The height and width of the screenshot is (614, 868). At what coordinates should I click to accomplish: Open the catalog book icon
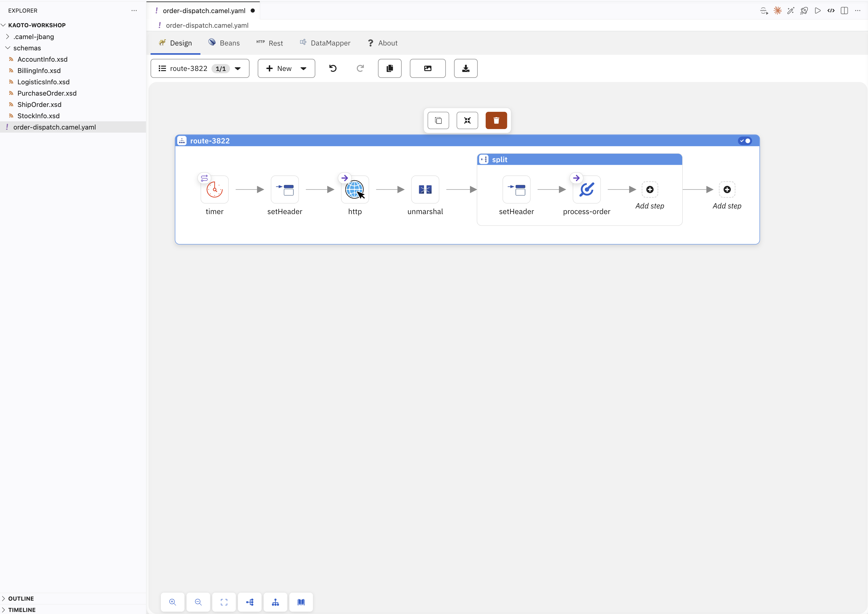click(301, 602)
